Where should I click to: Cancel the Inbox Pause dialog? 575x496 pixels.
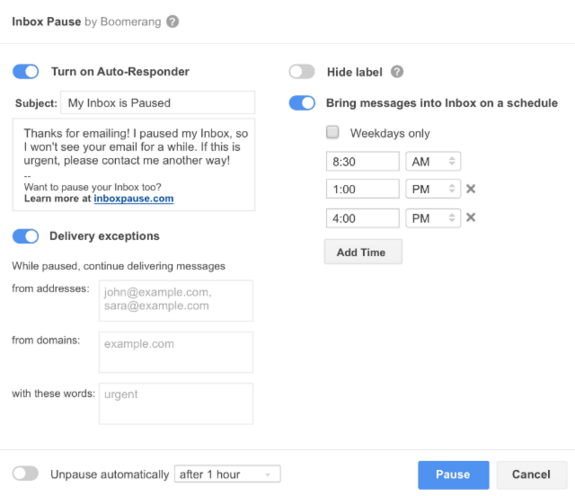[531, 475]
